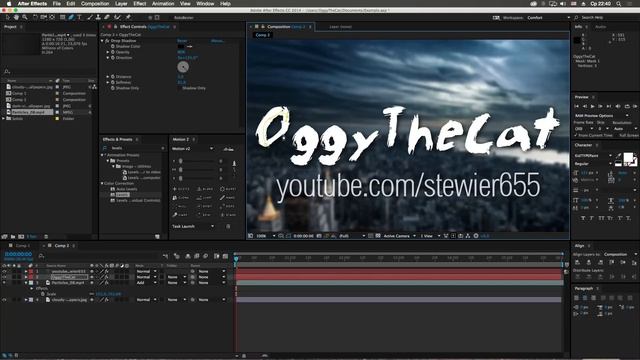The height and width of the screenshot is (360, 640).
Task: Expand the Softness property
Action: (108, 82)
